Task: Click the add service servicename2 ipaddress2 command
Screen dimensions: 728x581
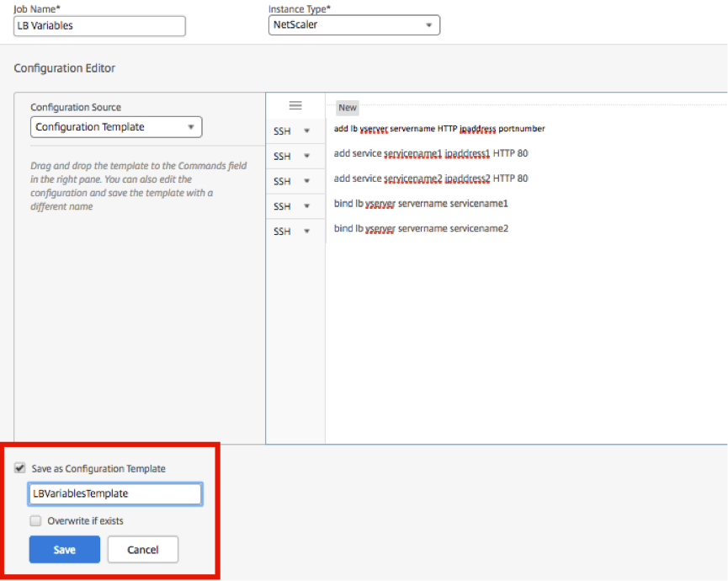Action: (431, 179)
